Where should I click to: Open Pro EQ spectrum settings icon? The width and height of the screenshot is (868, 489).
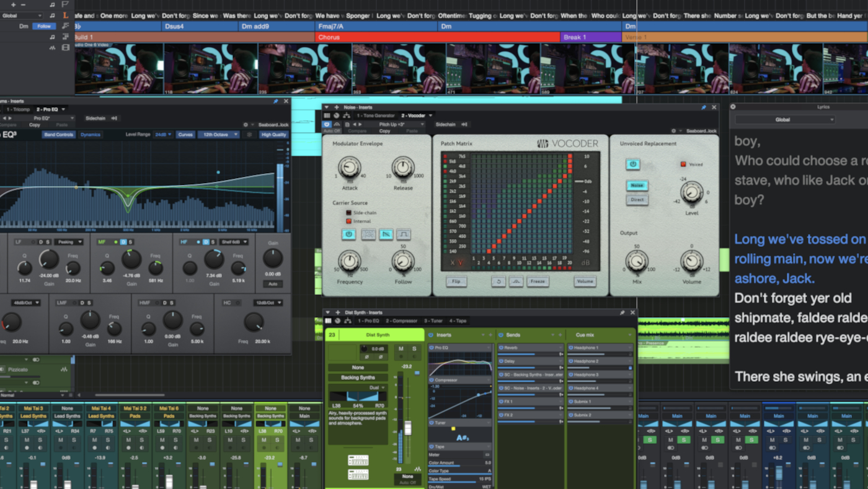(x=249, y=135)
